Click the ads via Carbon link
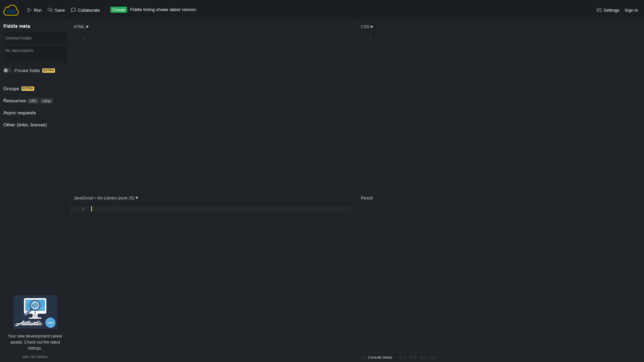Image resolution: width=644 pixels, height=362 pixels. (35, 356)
